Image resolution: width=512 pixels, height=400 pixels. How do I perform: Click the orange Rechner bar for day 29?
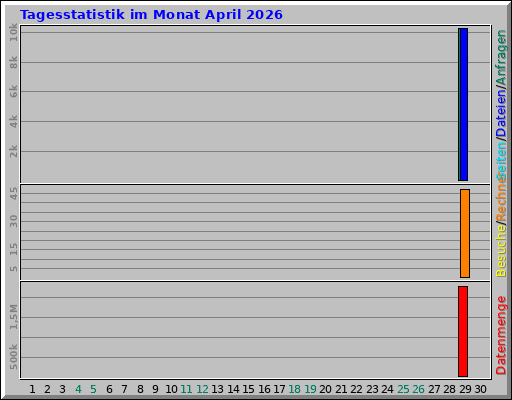(465, 233)
